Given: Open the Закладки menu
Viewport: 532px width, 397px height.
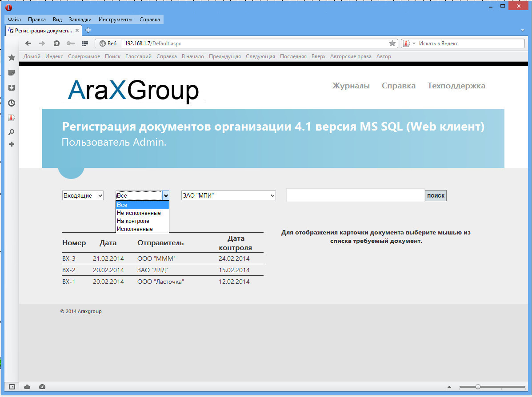Looking at the screenshot, I should 80,20.
